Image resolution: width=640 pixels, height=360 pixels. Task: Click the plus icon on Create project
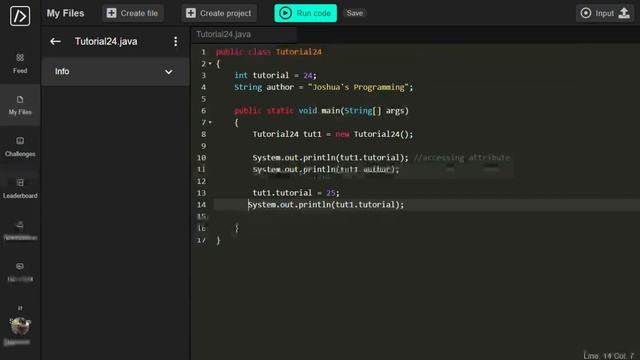click(191, 13)
